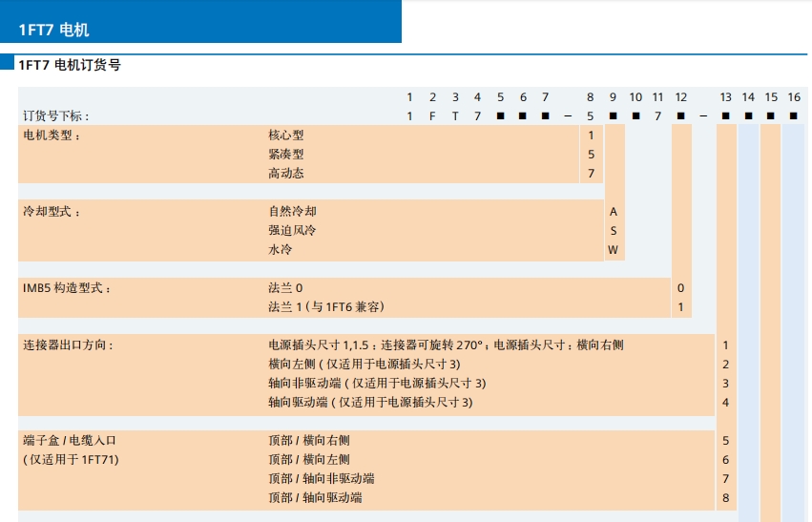The width and height of the screenshot is (812, 522).
Task: Select the '自然冷却' cooling option
Action: pos(292,211)
